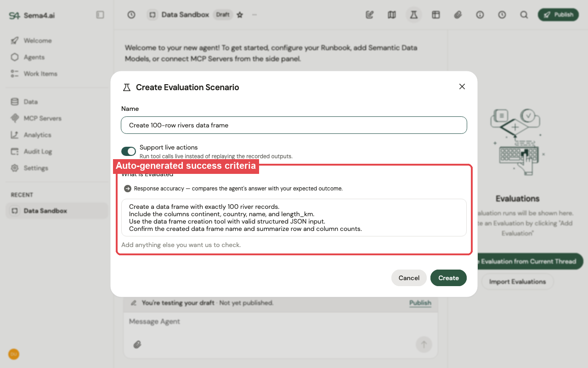This screenshot has width=588, height=368.
Task: Open the Agents section
Action: pyautogui.click(x=57, y=57)
